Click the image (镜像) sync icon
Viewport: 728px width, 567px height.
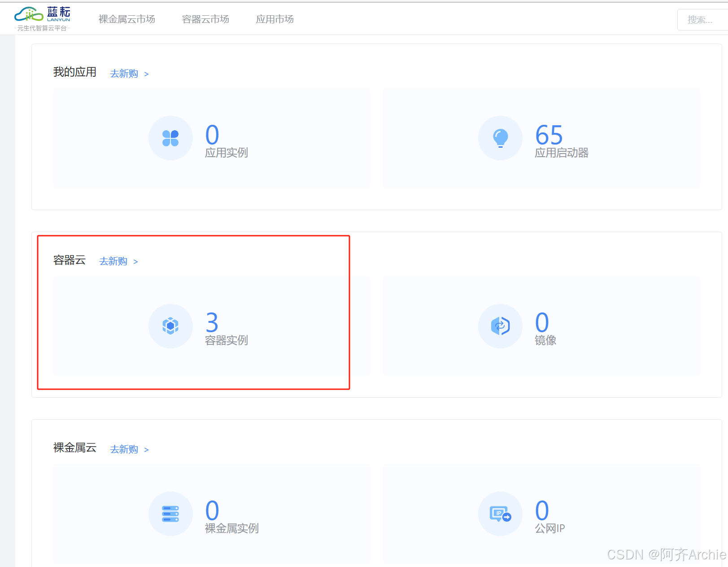point(500,326)
